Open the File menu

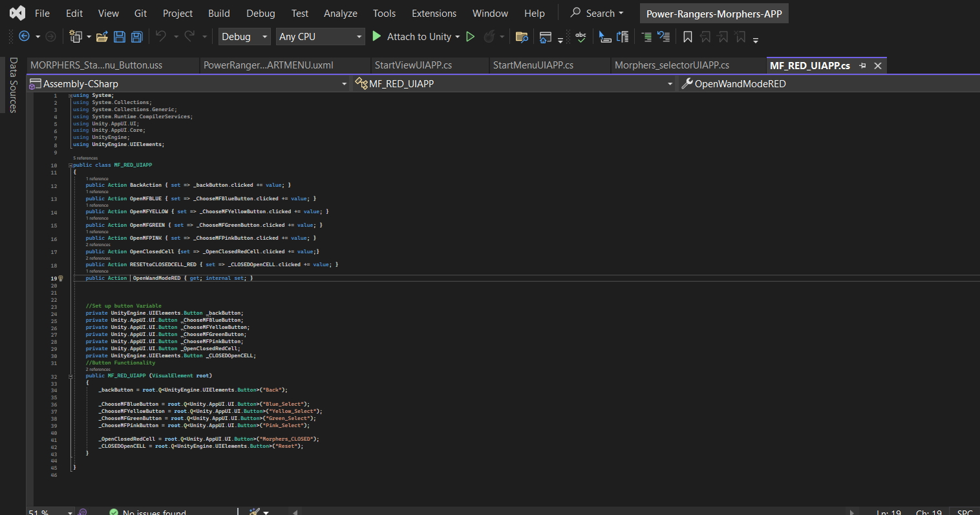(42, 13)
